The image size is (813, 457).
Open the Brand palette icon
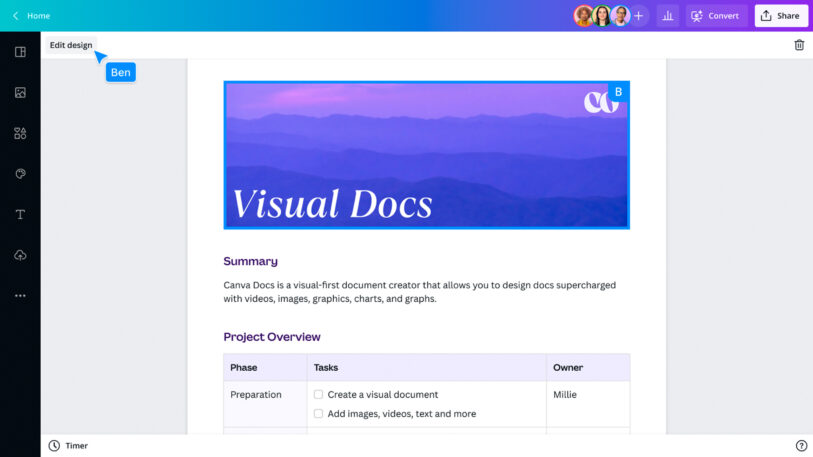(x=20, y=174)
